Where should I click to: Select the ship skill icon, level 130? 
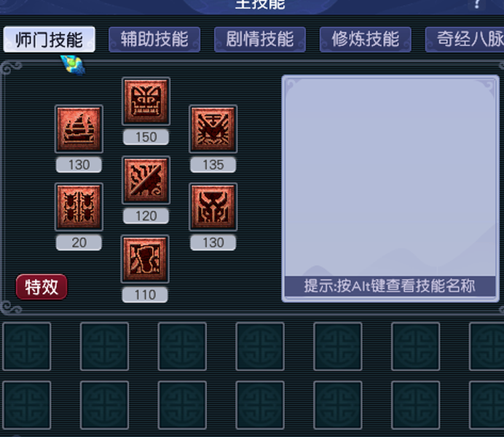79,129
